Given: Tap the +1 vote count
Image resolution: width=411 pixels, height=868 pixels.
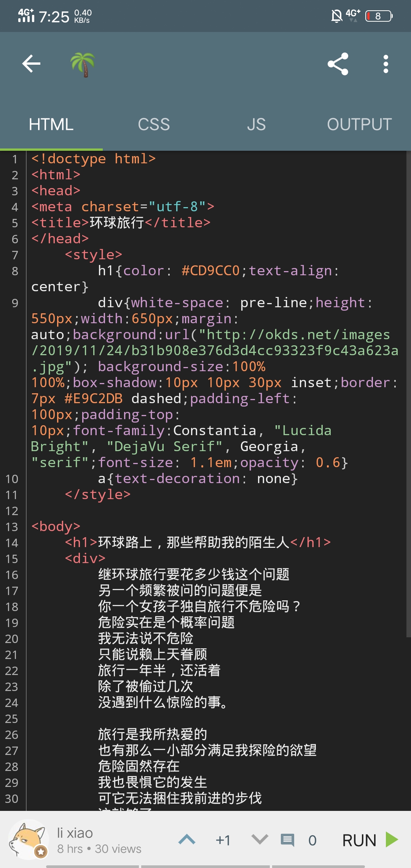Looking at the screenshot, I should point(223,840).
